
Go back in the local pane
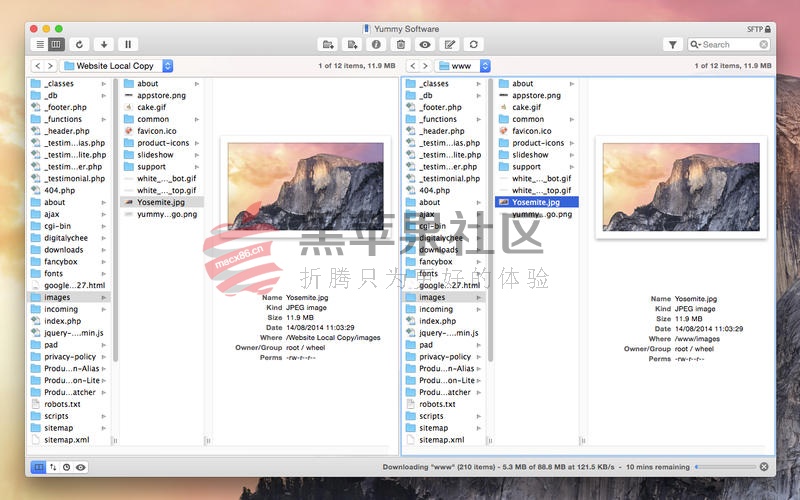(x=37, y=66)
